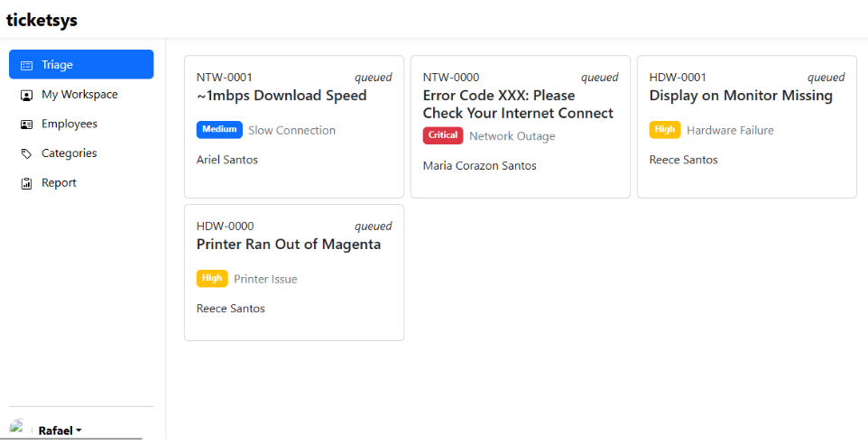Navigate to the Report page
The width and height of the screenshot is (868, 444).
59,183
